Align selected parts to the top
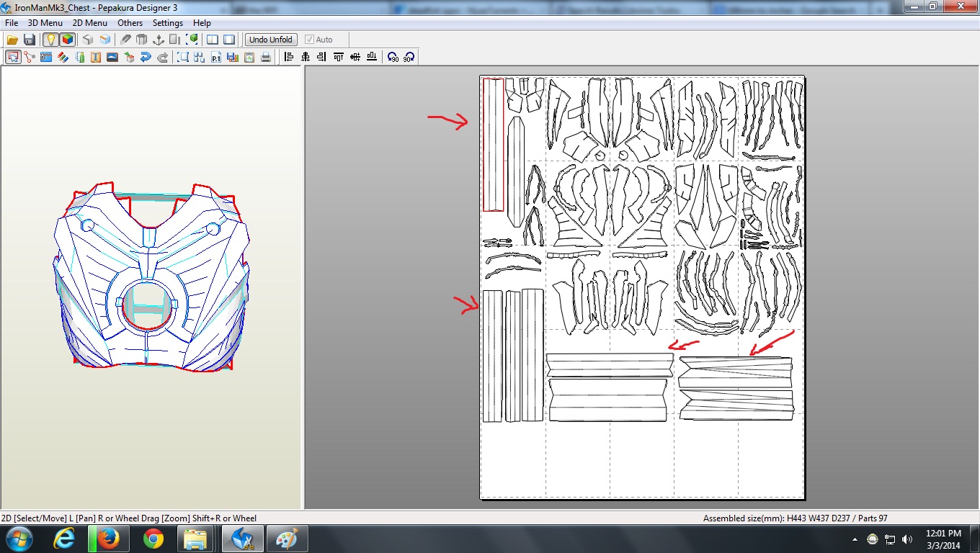Screen dimensions: 980x553 339,57
